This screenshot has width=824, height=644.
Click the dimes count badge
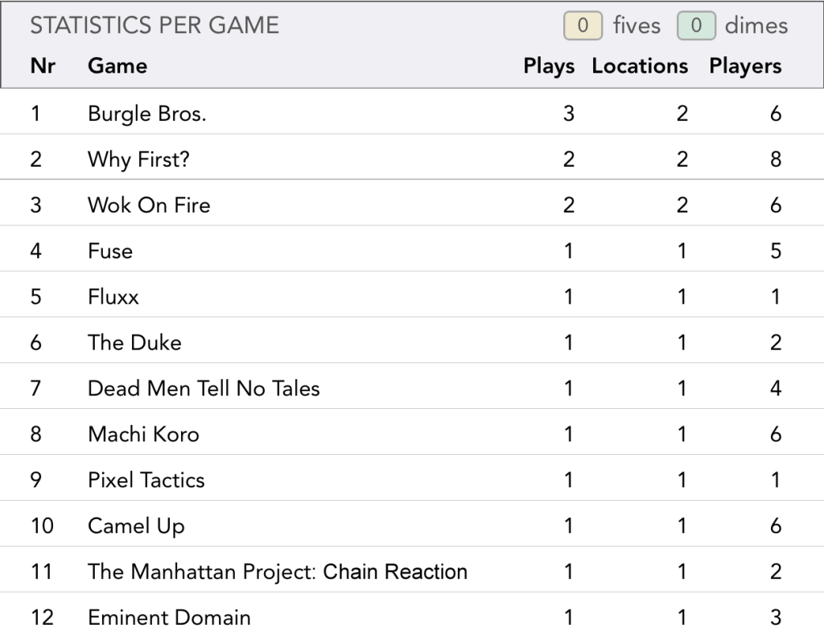pos(696,26)
